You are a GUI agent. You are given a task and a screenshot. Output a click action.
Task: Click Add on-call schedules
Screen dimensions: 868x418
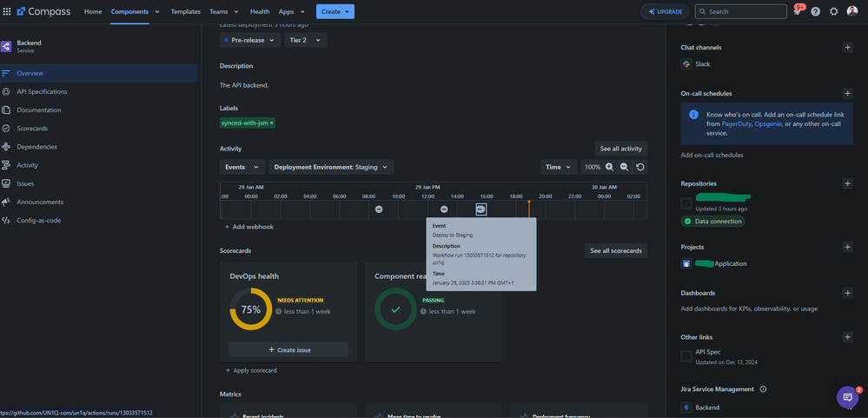tap(712, 155)
